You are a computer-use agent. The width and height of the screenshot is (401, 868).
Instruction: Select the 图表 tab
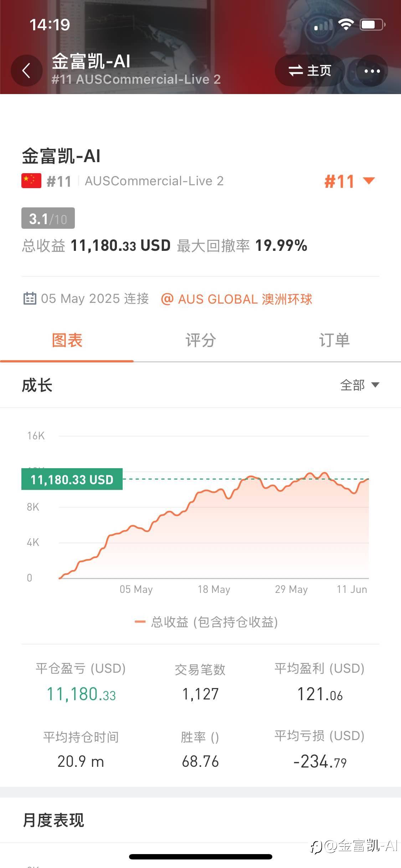(67, 340)
